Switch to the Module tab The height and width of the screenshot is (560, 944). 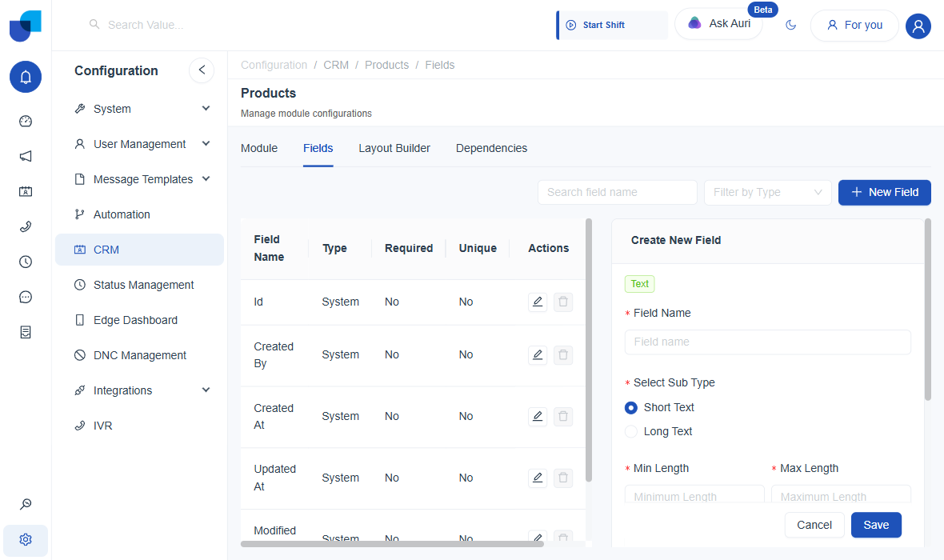[x=259, y=149]
